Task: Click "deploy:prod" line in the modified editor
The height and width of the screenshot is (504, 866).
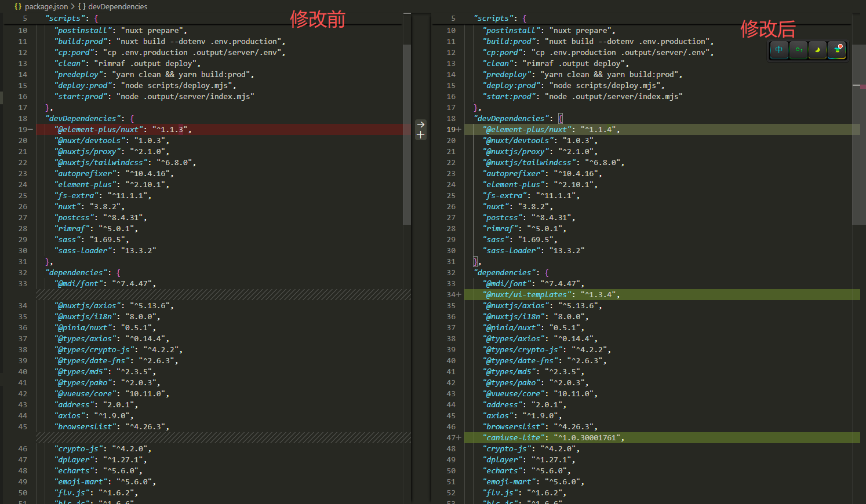Action: point(574,86)
